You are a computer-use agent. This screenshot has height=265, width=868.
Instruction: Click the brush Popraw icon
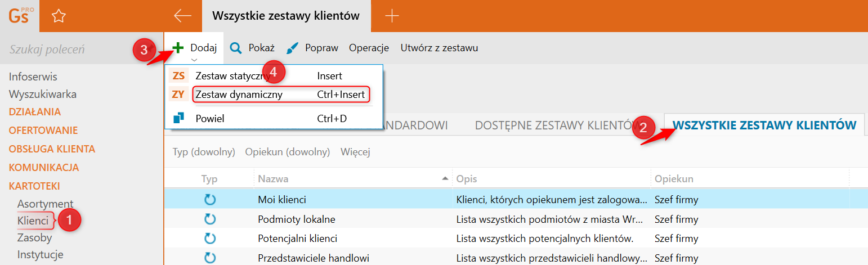[293, 48]
